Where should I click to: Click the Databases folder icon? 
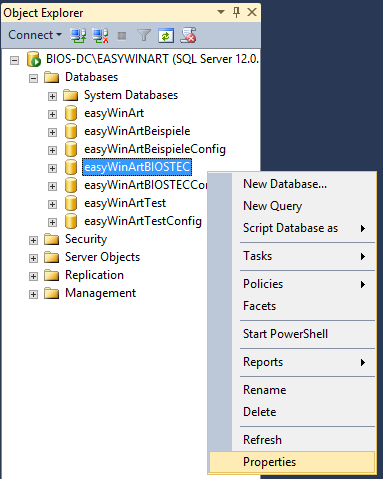tap(52, 77)
